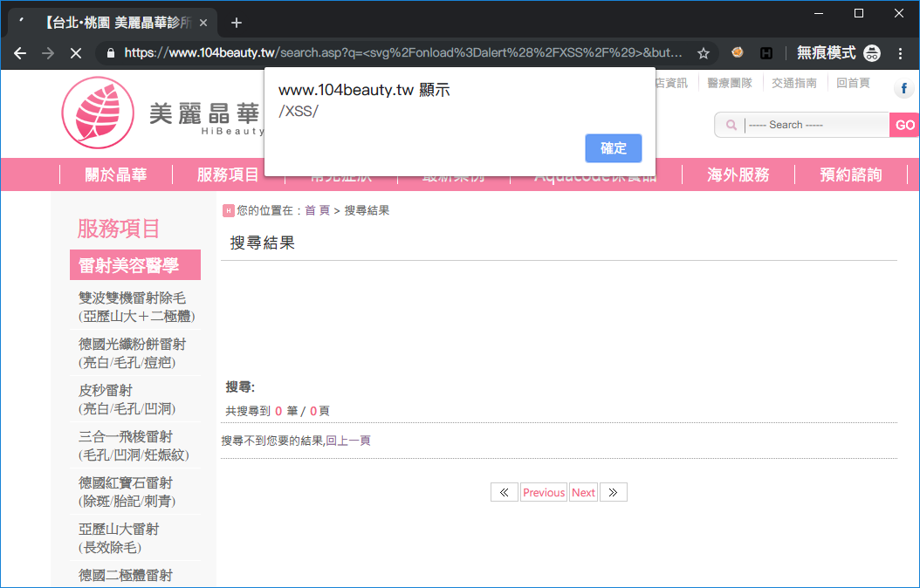Screen dimensions: 920x588
Task: Open 雙波雙機雷射除毛 sidebar item
Action: 136,307
